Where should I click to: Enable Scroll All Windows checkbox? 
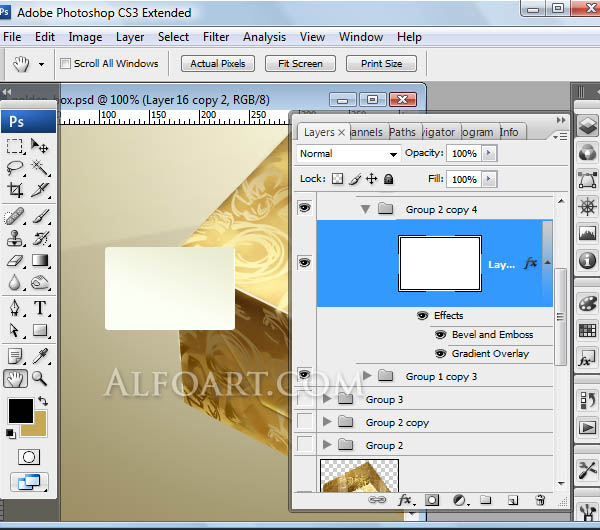click(65, 63)
